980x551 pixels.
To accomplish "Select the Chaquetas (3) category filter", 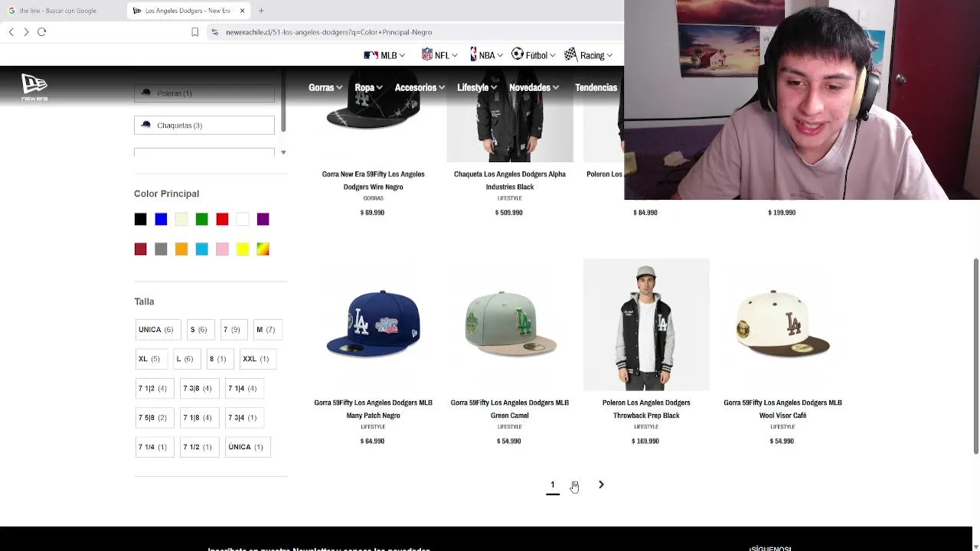I will click(x=204, y=126).
